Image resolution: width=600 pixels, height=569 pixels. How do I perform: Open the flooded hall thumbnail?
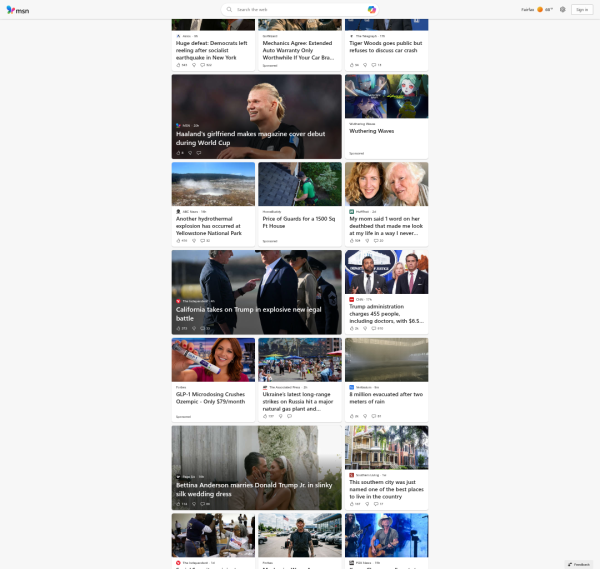coord(386,360)
